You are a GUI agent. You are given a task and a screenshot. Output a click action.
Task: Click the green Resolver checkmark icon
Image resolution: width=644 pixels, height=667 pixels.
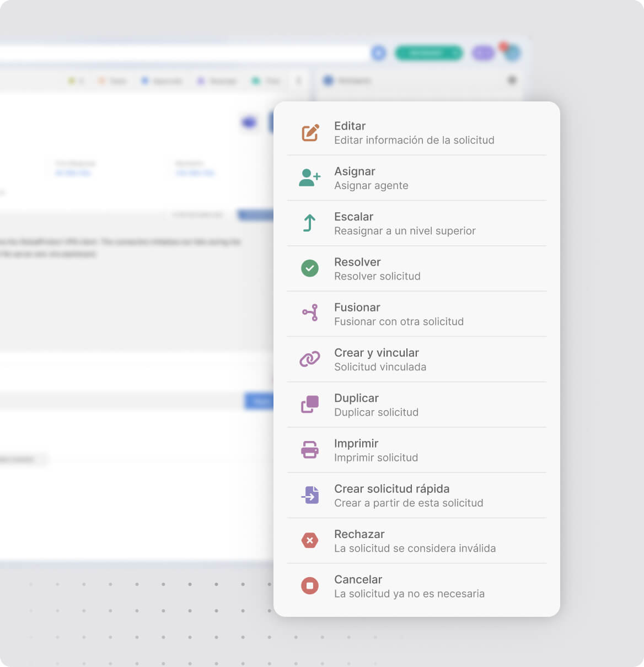click(309, 268)
